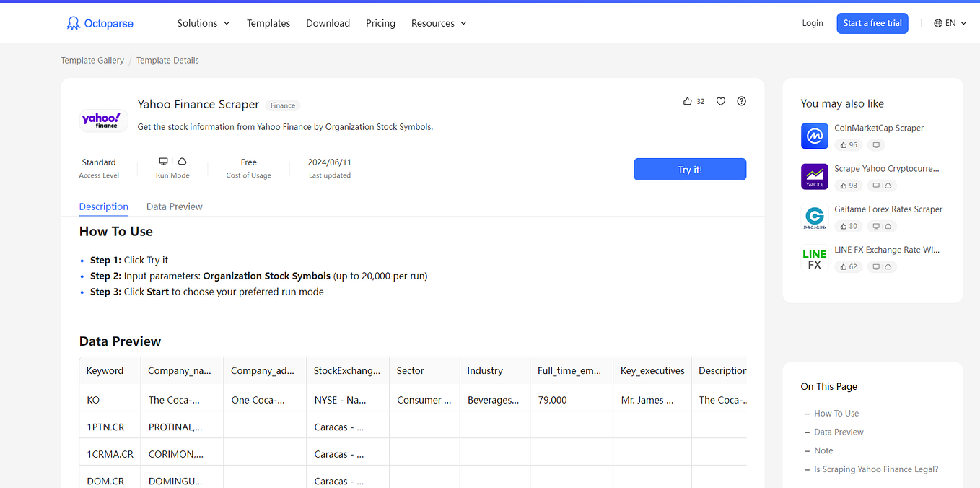Click the Yahoo Finance template logo
Screen dimensions: 980x488
click(103, 120)
